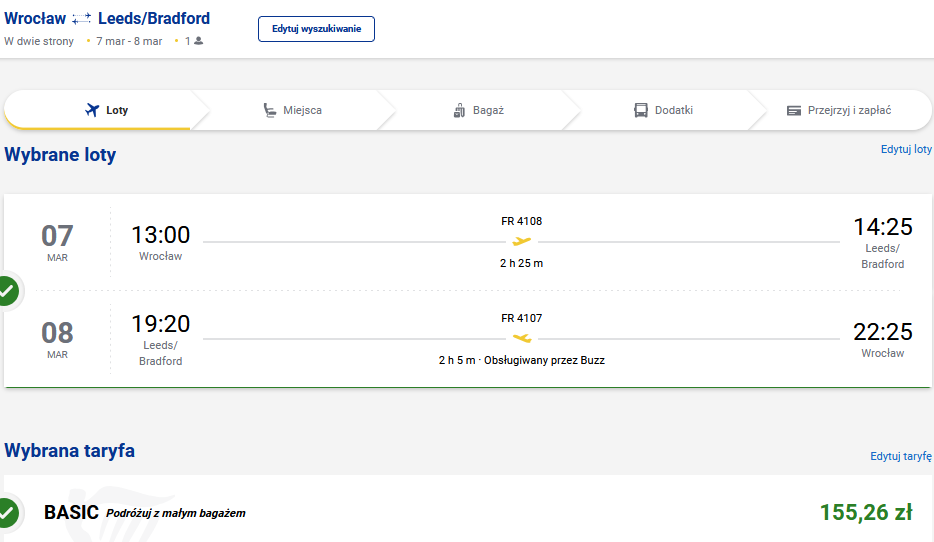934x542 pixels.
Task: Click the arrival time 14:25
Action: pyautogui.click(x=883, y=226)
